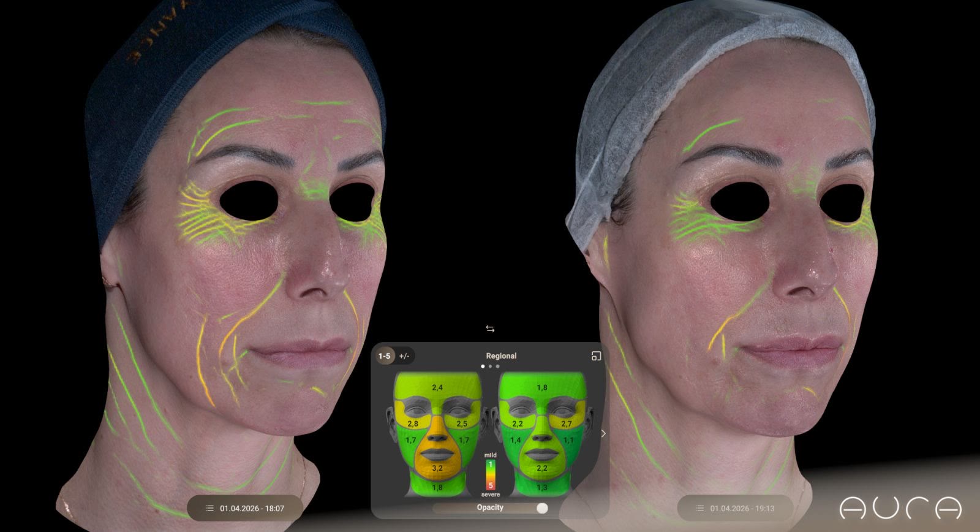
Task: Open the 01.04.2026 - 19:13 scan selector
Action: pyautogui.click(x=735, y=508)
